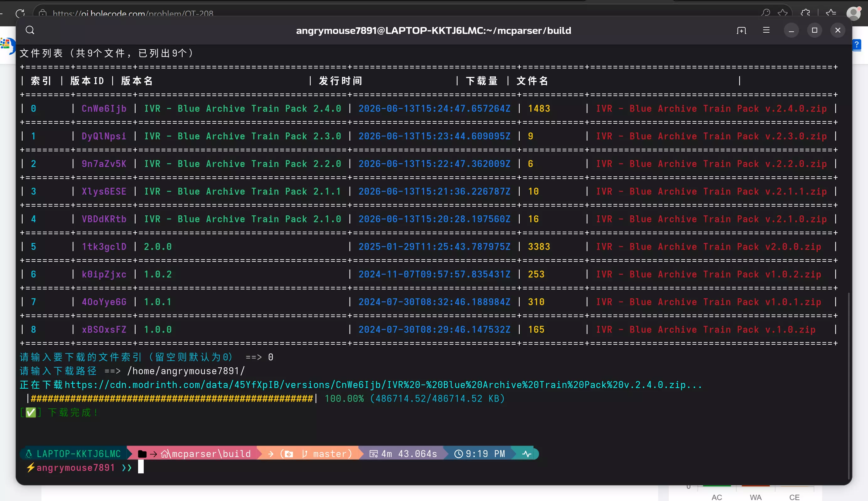
Task: Click version name 1.0.1
Action: pyautogui.click(x=158, y=302)
